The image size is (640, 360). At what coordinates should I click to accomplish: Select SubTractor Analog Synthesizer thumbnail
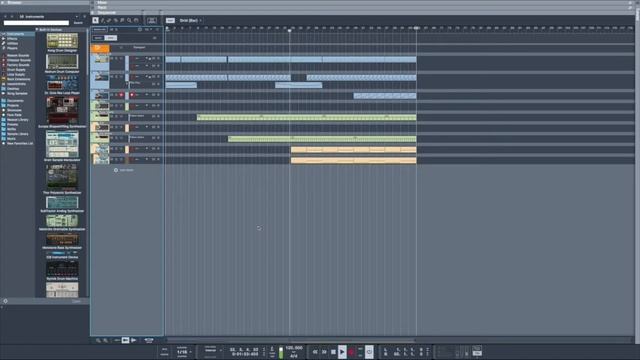(62, 202)
